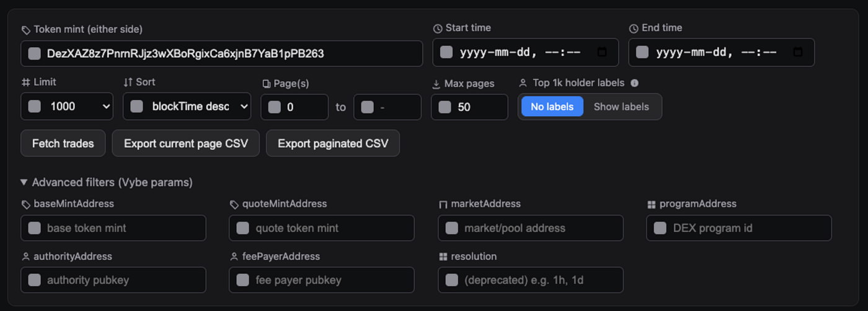
Task: Click the download icon next to Max pages
Action: coord(436,84)
